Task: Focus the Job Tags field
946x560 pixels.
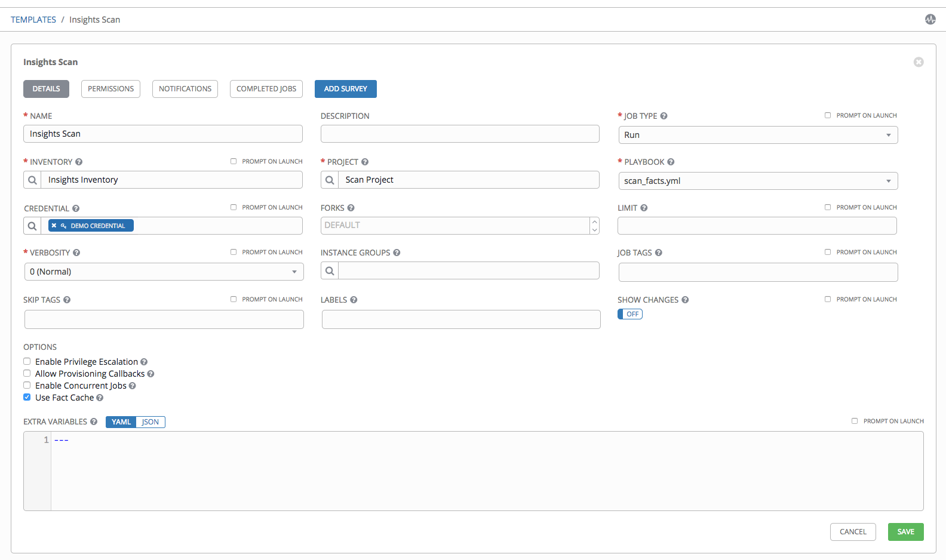Action: coord(758,272)
